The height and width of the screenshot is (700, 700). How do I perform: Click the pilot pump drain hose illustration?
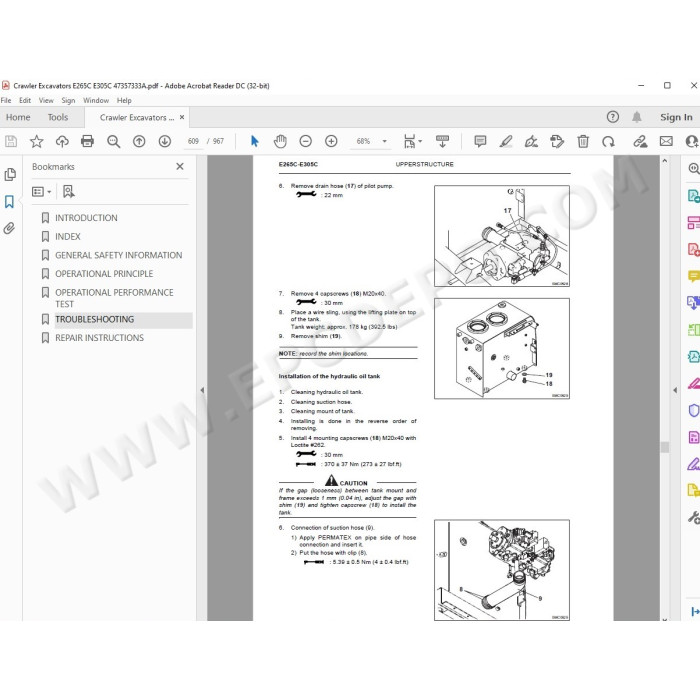[x=502, y=236]
